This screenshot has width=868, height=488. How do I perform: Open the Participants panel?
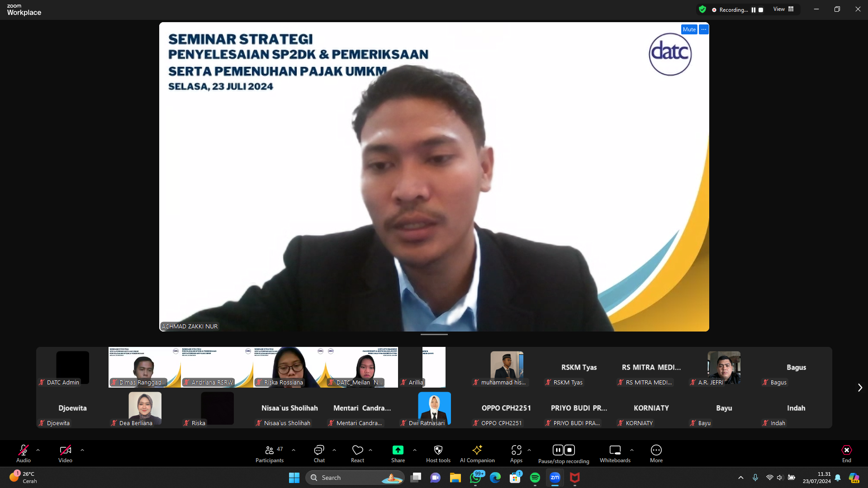point(270,454)
